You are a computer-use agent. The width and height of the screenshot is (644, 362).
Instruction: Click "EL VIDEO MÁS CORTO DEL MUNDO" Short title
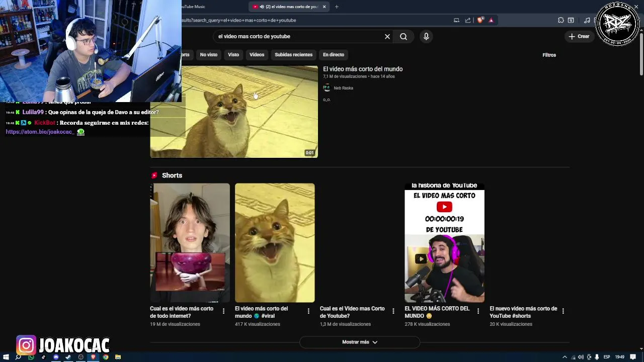pyautogui.click(x=437, y=312)
